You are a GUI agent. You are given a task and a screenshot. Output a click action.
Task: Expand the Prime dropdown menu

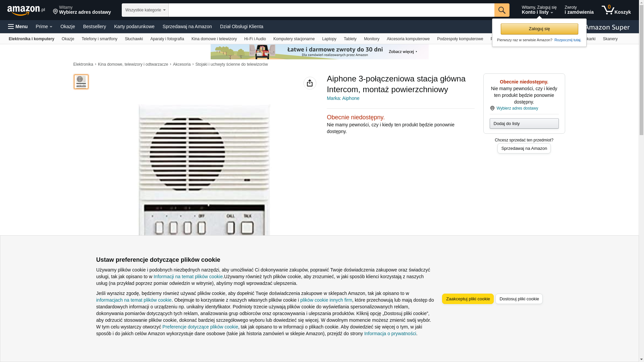[44, 26]
